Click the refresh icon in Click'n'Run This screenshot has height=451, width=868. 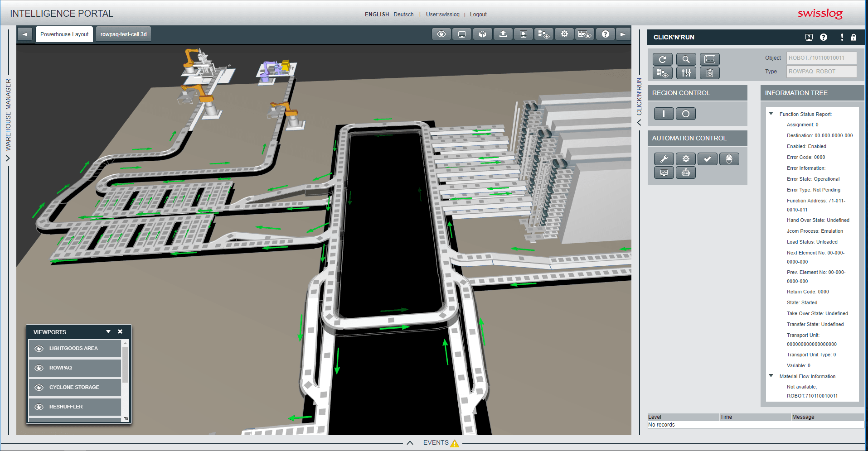662,59
